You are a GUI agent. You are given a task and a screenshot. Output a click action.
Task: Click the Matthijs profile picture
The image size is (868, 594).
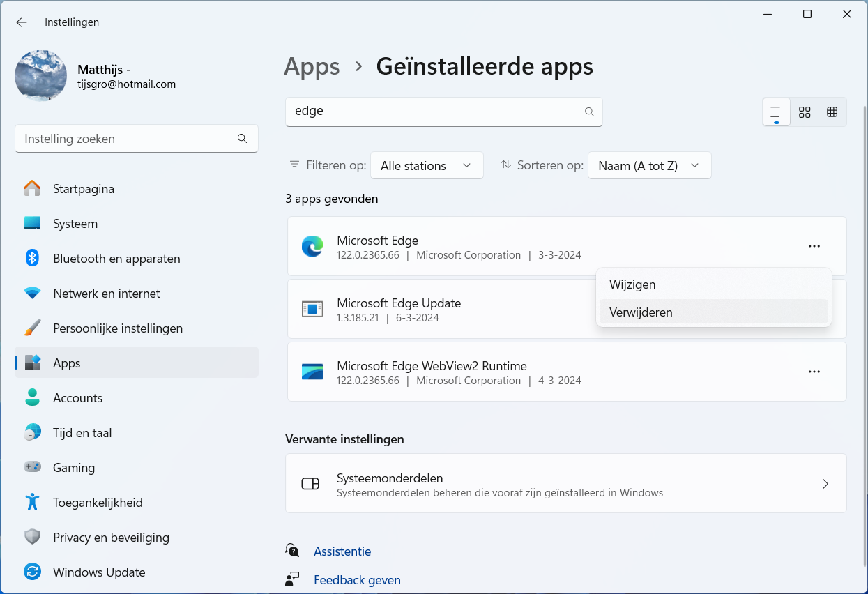pyautogui.click(x=41, y=75)
